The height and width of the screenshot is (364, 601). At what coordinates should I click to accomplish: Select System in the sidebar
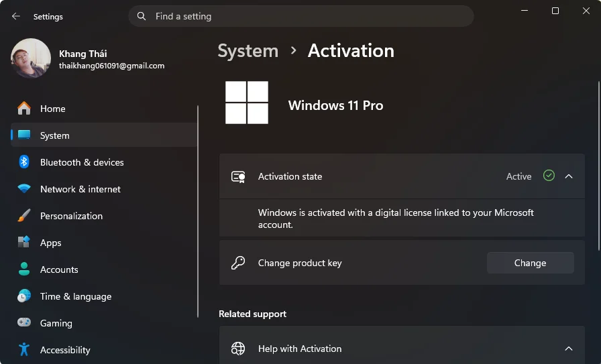click(103, 135)
